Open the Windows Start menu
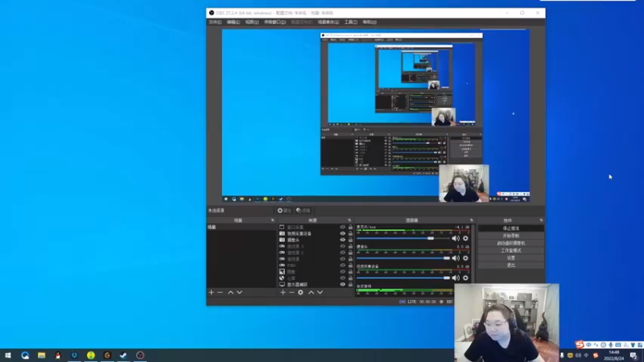The width and height of the screenshot is (644, 362). (8, 356)
